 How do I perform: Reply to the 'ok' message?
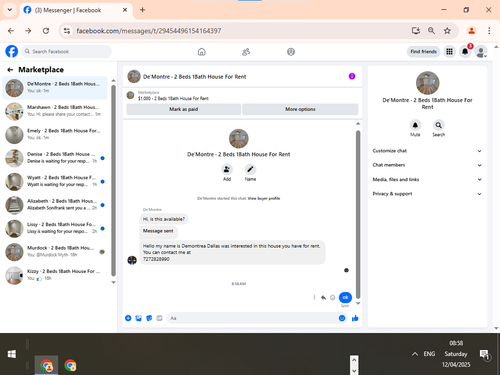(x=323, y=297)
